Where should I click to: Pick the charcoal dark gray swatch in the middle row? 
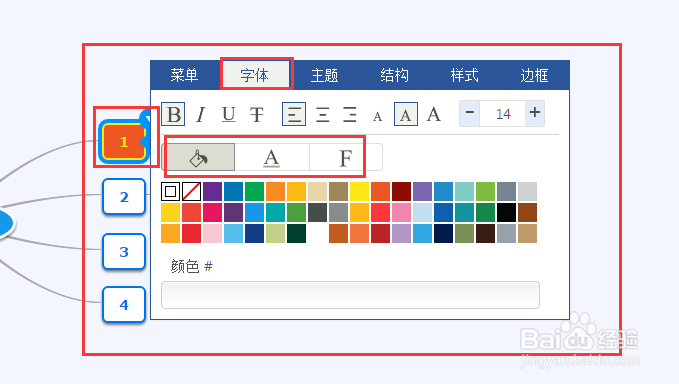click(317, 213)
